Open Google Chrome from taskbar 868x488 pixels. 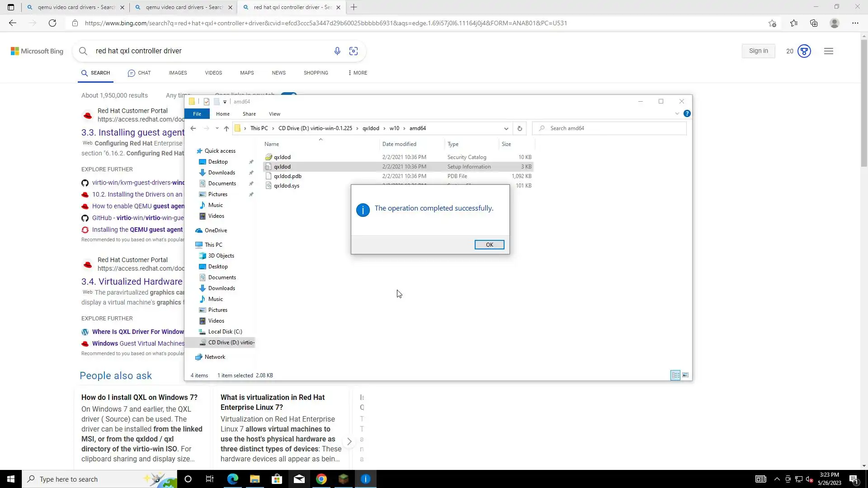click(321, 479)
